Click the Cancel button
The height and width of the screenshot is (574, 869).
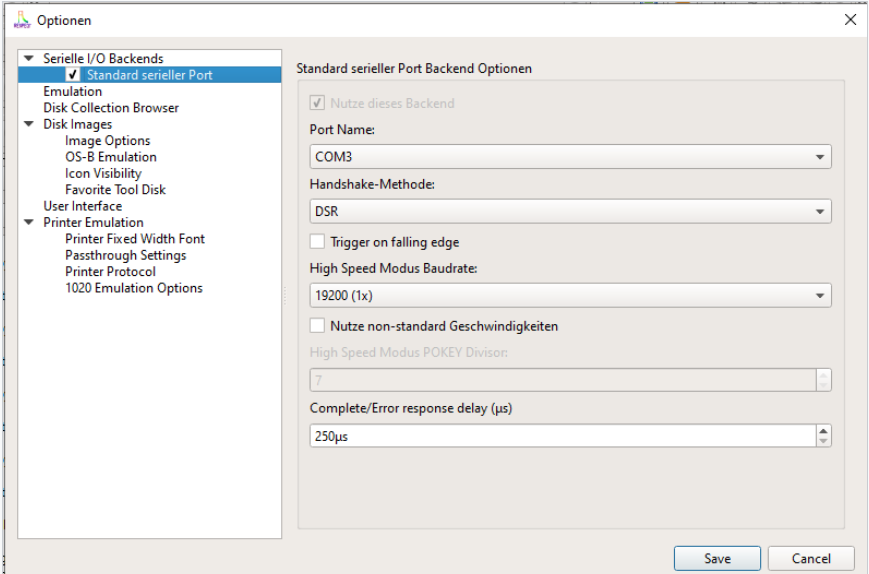tap(811, 559)
